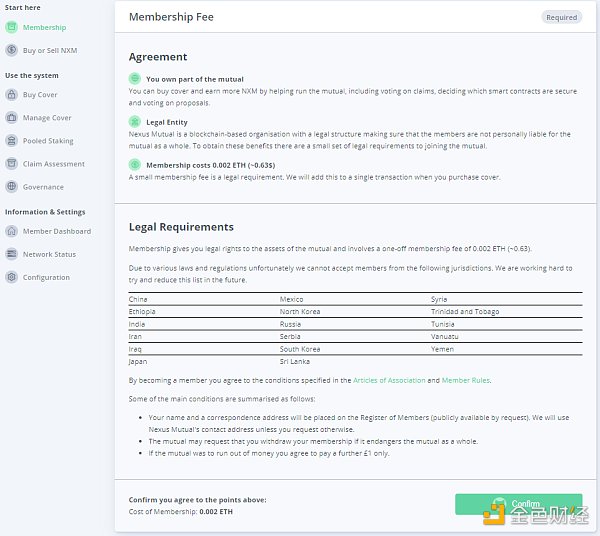Click the icon beside 'You own part of the mutual'

tap(134, 79)
